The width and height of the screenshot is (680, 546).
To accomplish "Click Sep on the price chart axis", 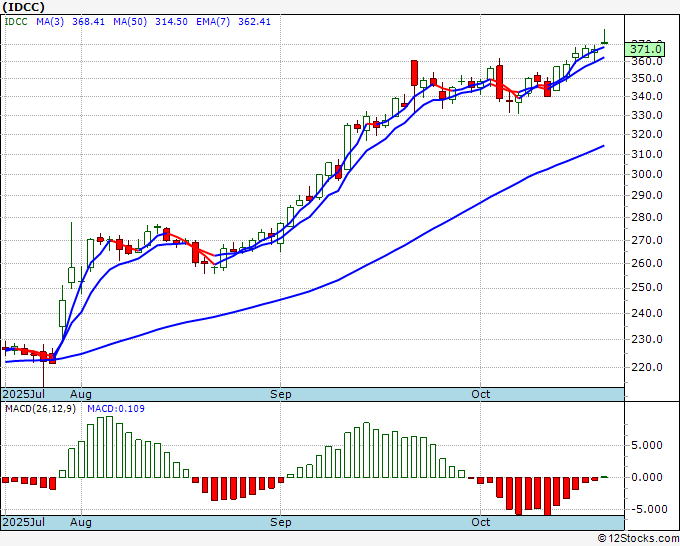I will coord(281,394).
